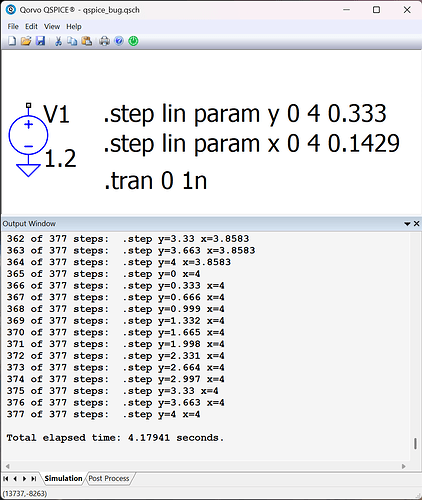
Task: Open help with the blue question icon
Action: [x=119, y=41]
